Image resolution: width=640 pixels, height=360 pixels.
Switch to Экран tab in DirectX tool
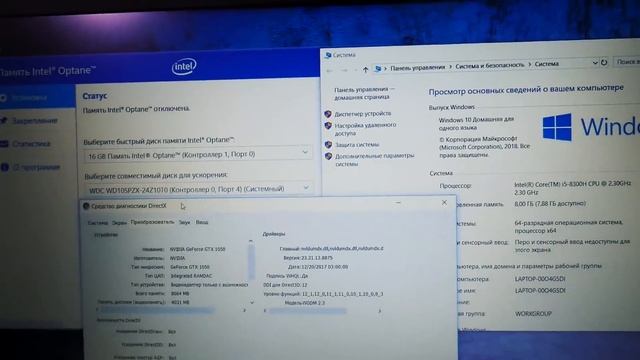[119, 223]
